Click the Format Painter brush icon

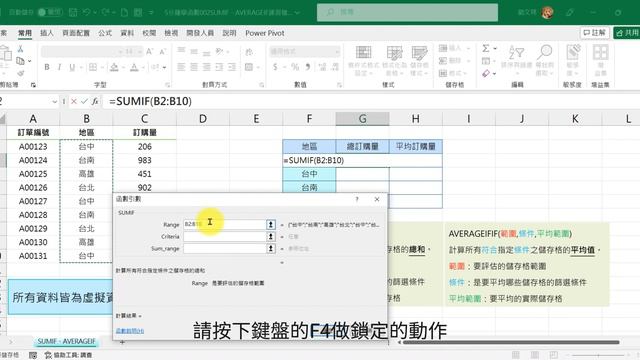[x=20, y=73]
